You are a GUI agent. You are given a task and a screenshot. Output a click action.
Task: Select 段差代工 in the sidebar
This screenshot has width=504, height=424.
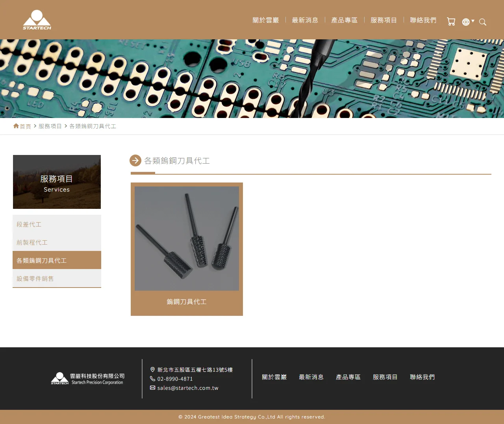pos(57,224)
